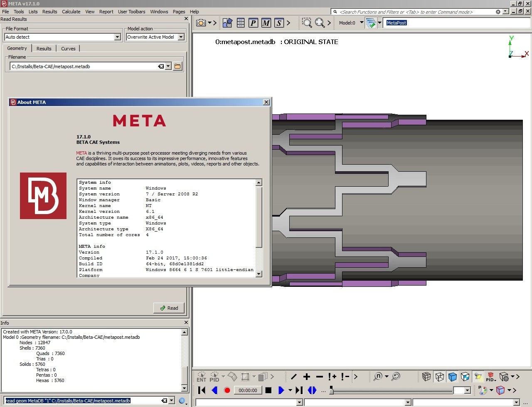This screenshot has height=407, width=532.
Task: Step to the next animation frame
Action: pos(299,390)
